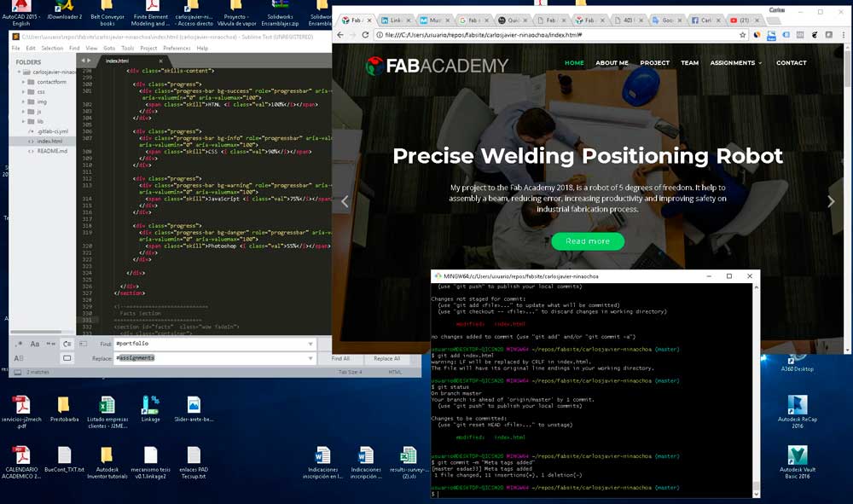Toggle highlight matches option in Replace row
853x504 pixels.
point(67,358)
